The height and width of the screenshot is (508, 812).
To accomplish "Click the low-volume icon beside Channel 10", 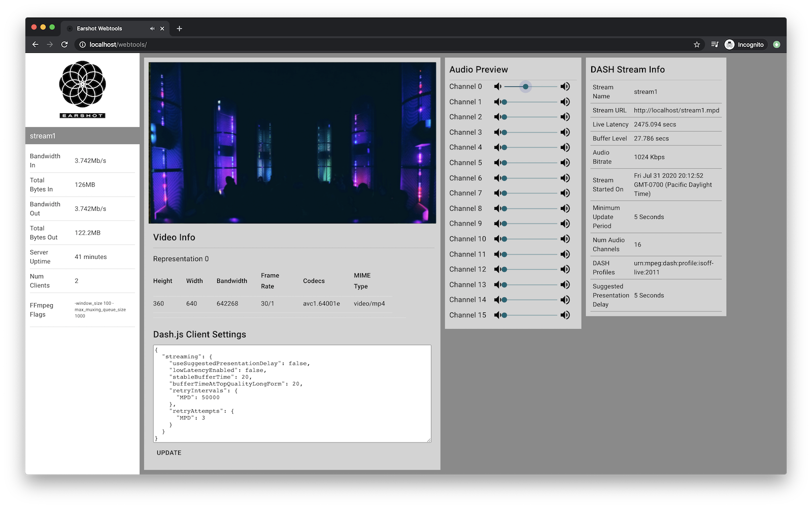I will click(x=497, y=239).
